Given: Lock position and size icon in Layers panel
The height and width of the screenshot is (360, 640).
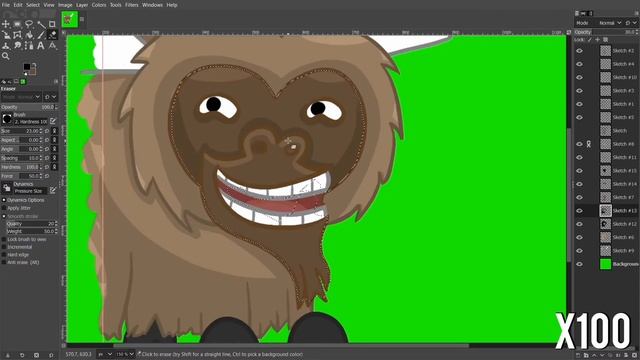Looking at the screenshot, I should 598,40.
